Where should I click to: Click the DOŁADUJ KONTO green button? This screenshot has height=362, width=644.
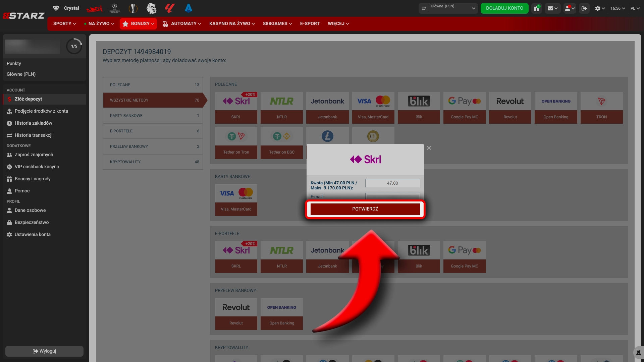[504, 8]
